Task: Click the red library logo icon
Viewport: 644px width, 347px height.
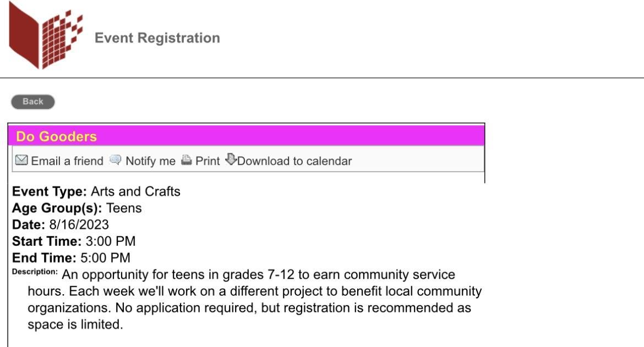Action: (x=46, y=37)
